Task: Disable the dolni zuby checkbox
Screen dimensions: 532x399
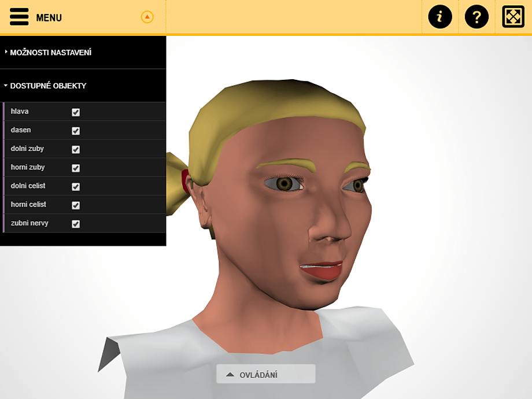Action: (75, 149)
